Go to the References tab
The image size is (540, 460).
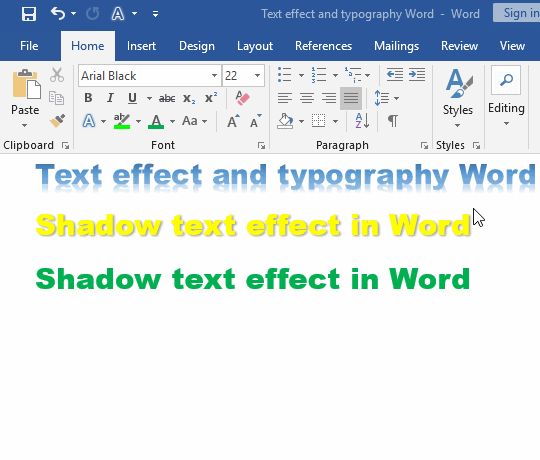(x=323, y=46)
